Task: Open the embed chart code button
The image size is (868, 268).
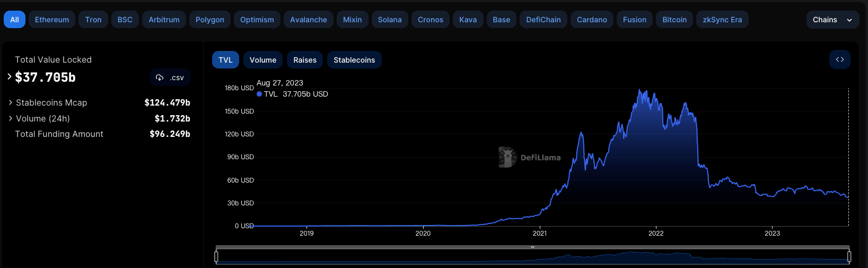Action: point(840,59)
